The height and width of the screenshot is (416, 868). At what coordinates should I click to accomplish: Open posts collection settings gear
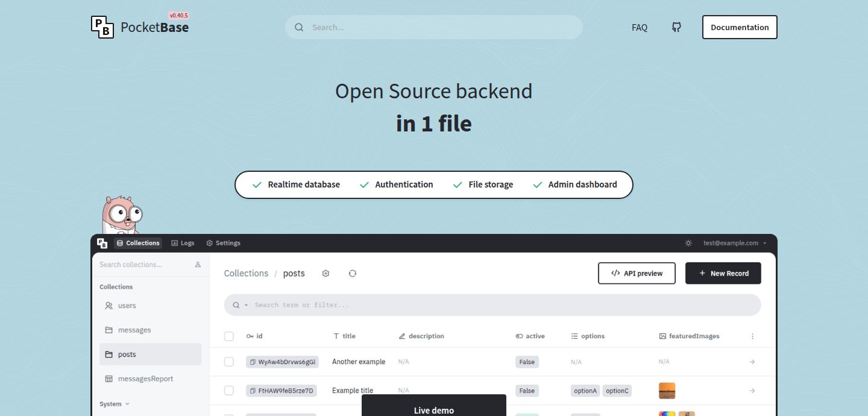[x=325, y=273]
